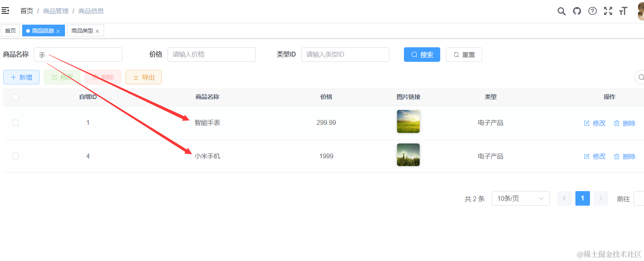Open the header search magnifier icon
The image size is (644, 261).
pos(561,11)
